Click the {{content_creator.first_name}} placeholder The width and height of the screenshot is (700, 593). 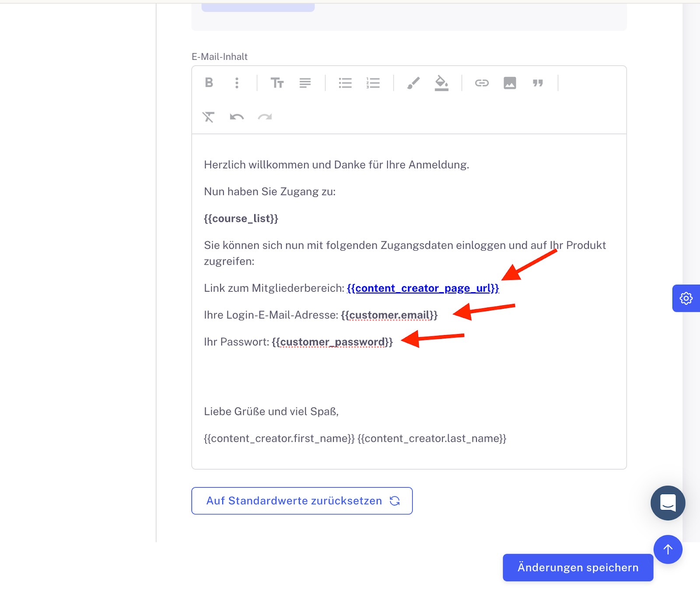279,438
